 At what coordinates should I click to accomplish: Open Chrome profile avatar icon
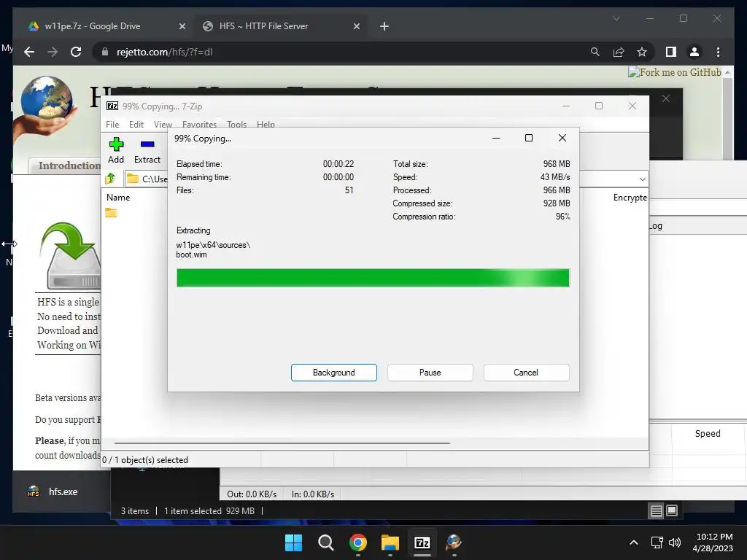(x=694, y=52)
